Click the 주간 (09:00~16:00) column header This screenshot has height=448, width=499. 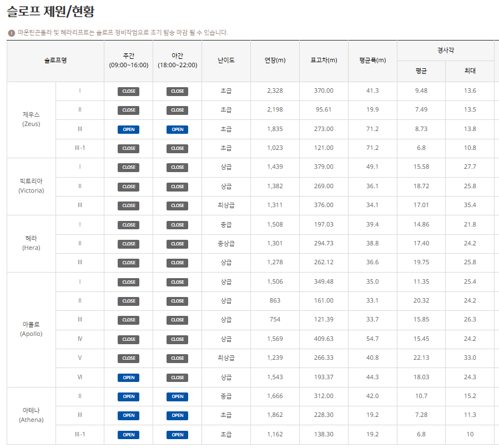(129, 61)
